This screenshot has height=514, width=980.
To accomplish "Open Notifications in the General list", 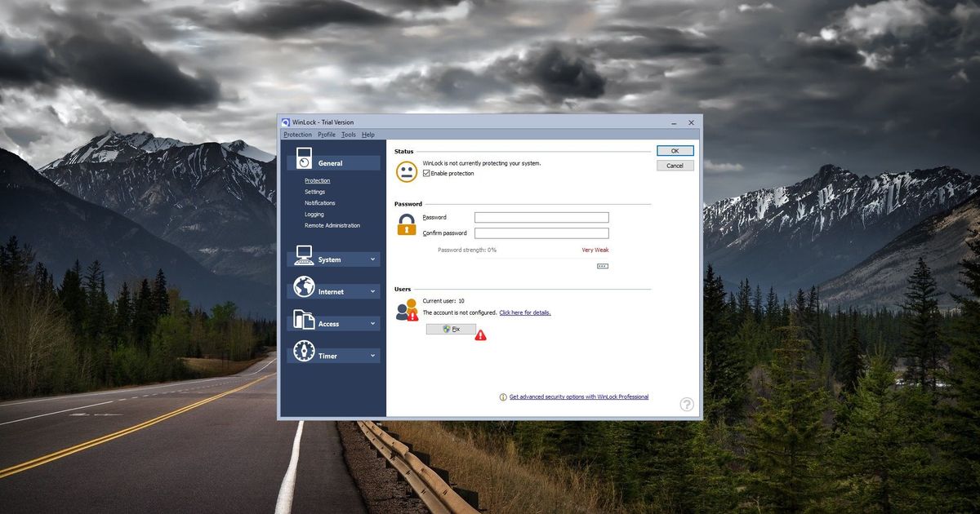I will click(x=320, y=203).
